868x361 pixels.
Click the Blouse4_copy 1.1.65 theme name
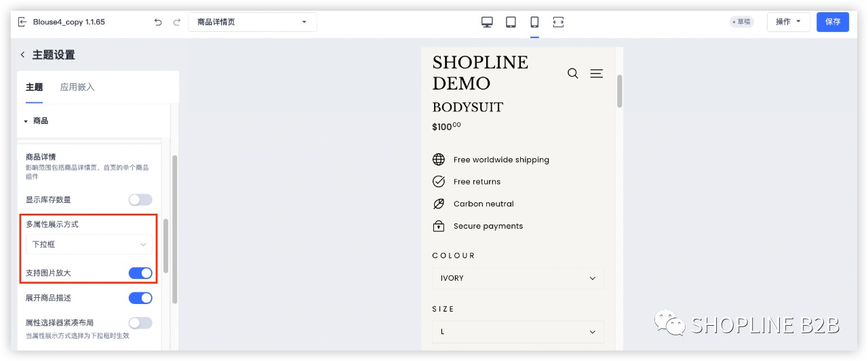pyautogui.click(x=69, y=22)
